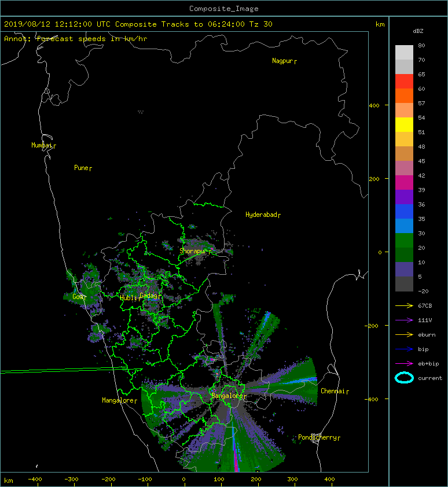Image resolution: width=448 pixels, height=487 pixels.
Task: Click the 67CB legend text label
Action: (425, 306)
